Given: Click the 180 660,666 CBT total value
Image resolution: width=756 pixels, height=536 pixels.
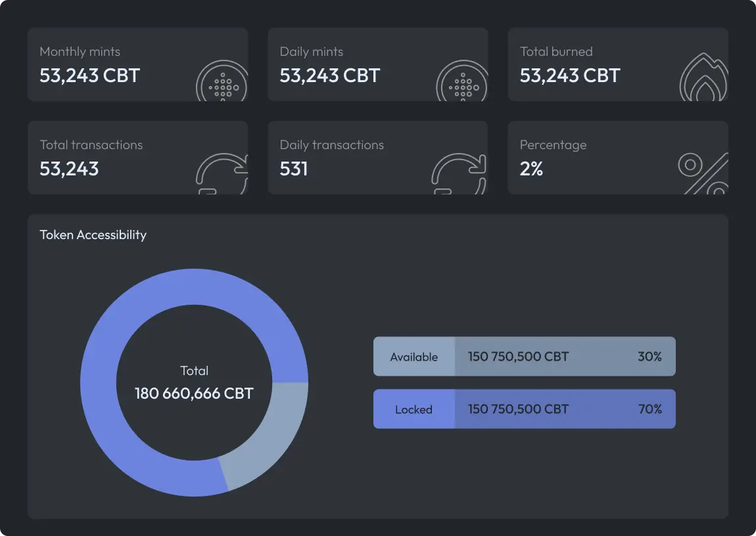Looking at the screenshot, I should click(x=195, y=393).
